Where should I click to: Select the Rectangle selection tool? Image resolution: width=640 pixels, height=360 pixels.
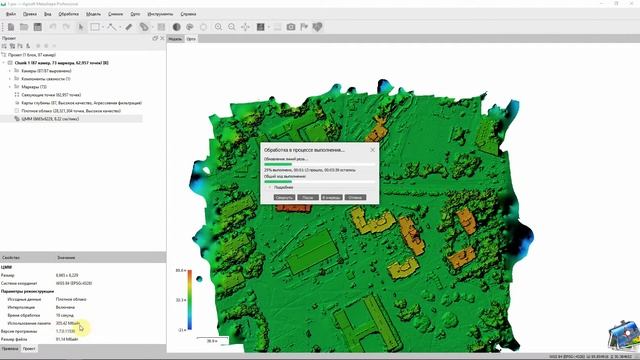point(95,27)
